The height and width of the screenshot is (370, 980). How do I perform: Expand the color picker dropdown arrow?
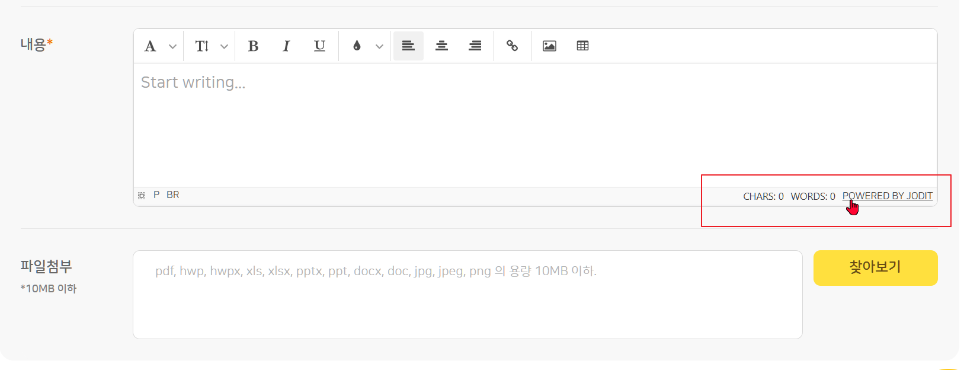379,46
